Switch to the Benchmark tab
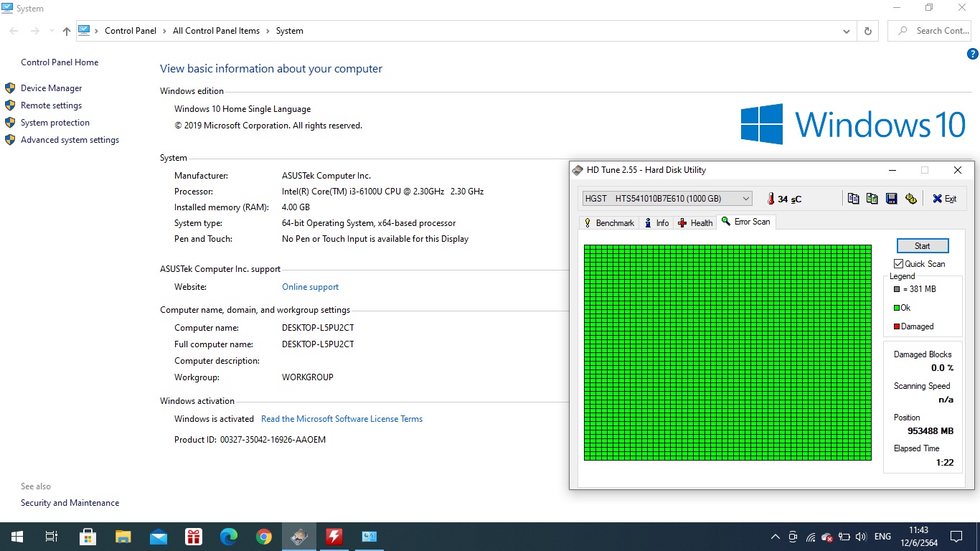Viewport: 980px width, 551px height. pyautogui.click(x=609, y=223)
